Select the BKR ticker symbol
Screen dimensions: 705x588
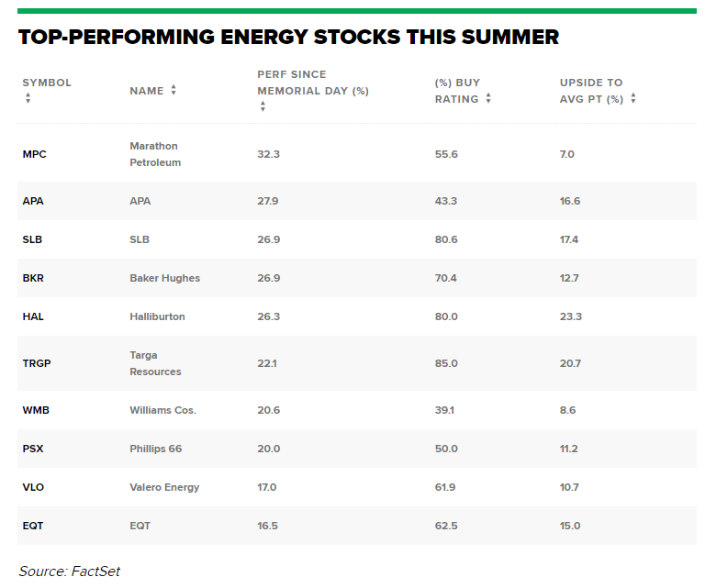click(x=33, y=278)
